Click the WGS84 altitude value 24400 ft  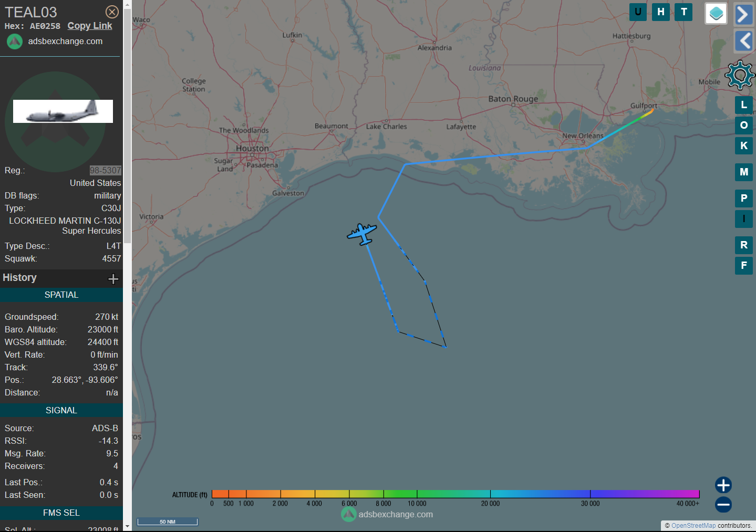103,342
